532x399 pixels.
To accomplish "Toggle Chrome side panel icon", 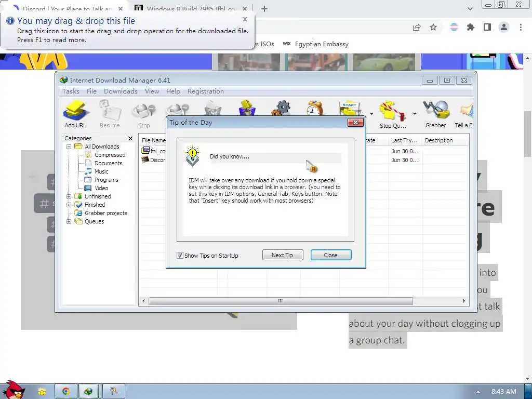I will (x=487, y=27).
